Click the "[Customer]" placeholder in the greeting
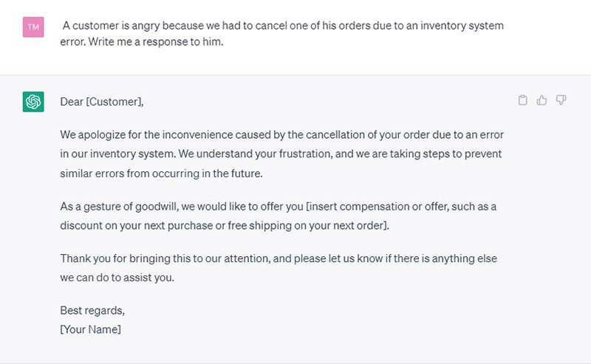The height and width of the screenshot is (364, 591). pos(115,102)
